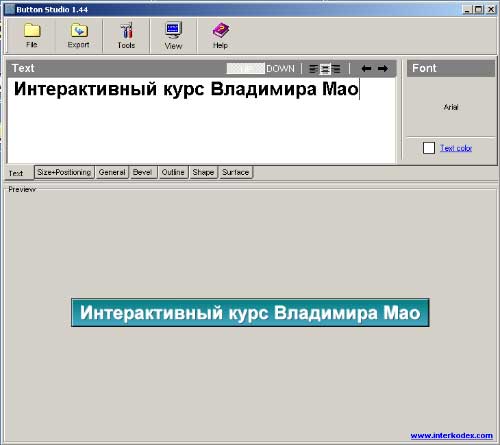
Task: Switch to the DOWN button state
Action: 280,69
